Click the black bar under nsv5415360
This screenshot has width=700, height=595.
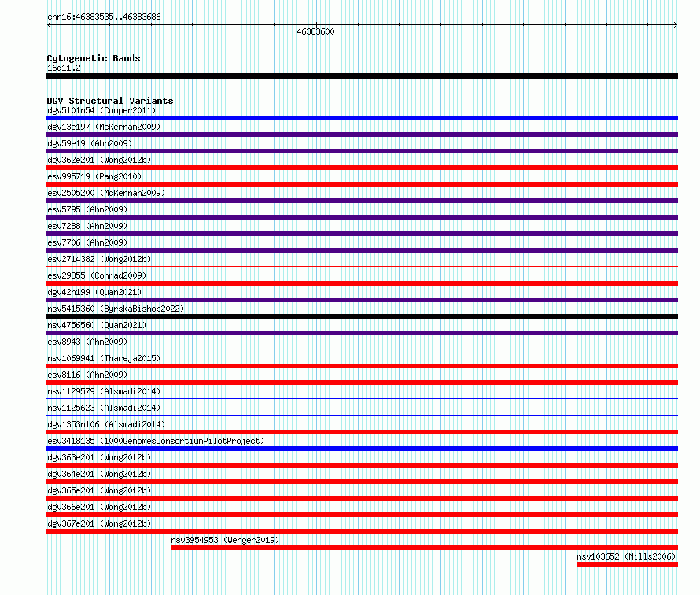click(362, 316)
